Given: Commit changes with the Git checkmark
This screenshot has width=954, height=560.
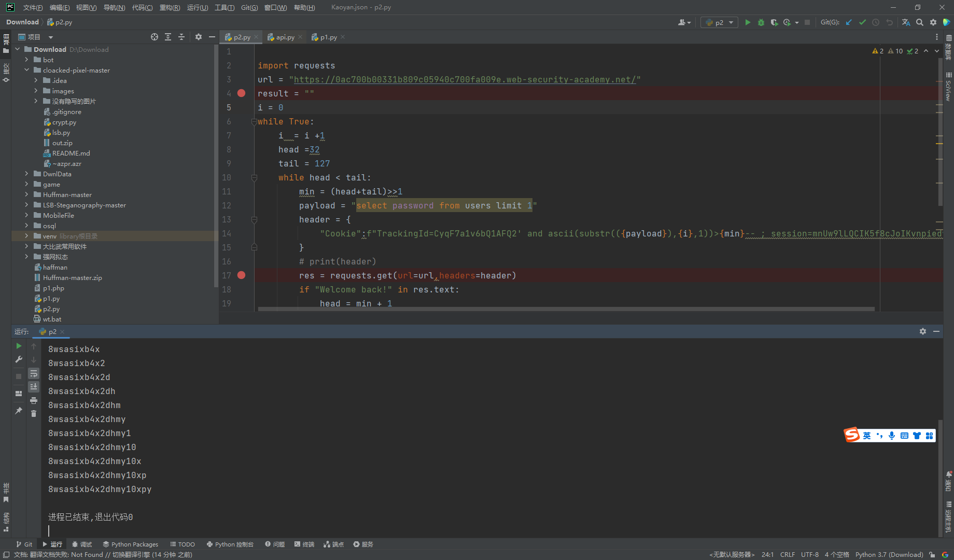Looking at the screenshot, I should pos(862,22).
